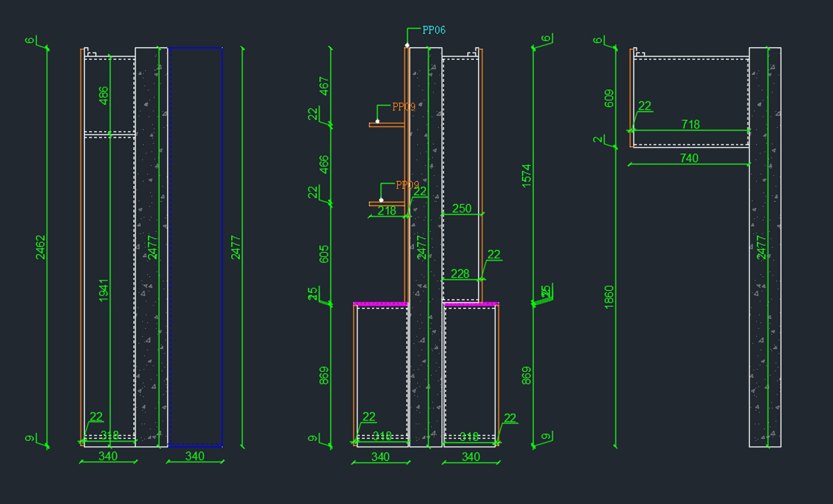This screenshot has height=504, width=833.
Task: Pick the 1860 vertical dimension text
Action: 609,297
